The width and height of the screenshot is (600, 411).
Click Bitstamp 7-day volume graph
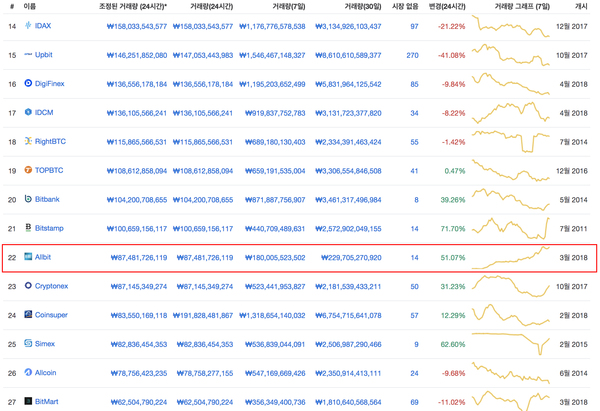pos(511,228)
